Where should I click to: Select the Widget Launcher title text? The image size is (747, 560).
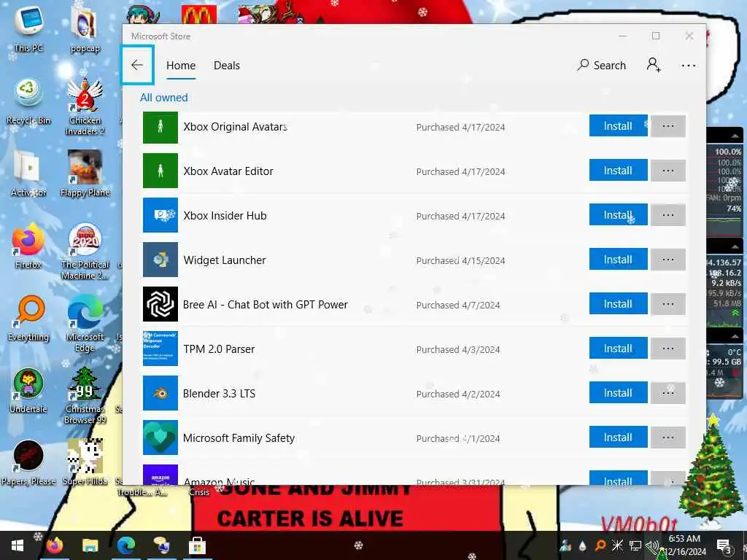point(225,260)
